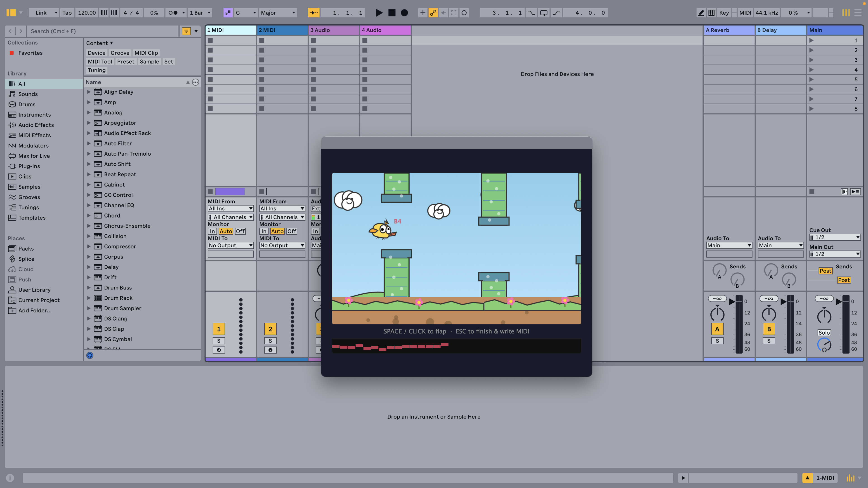Toggle the browser preview headphone icon
The width and height of the screenshot is (868, 488).
click(90, 355)
